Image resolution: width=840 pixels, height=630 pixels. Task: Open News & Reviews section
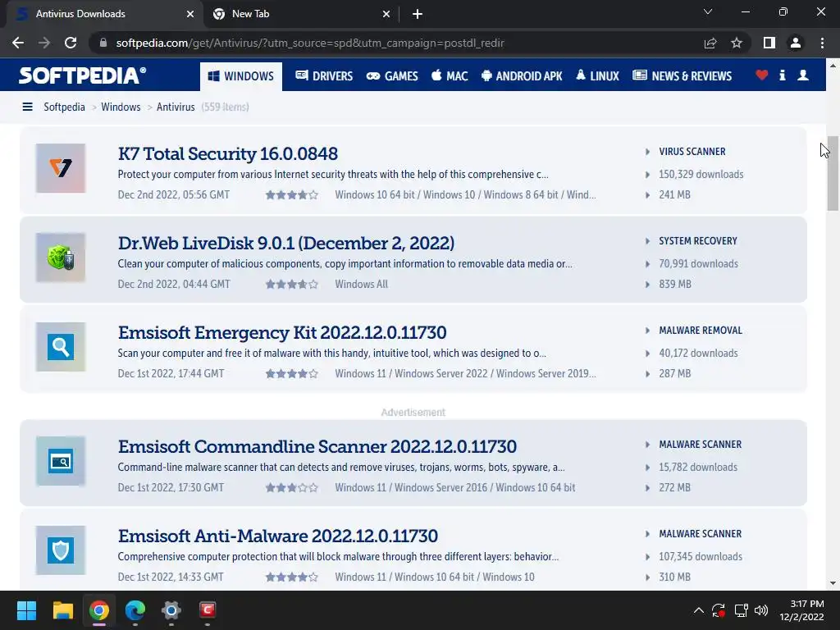[682, 76]
